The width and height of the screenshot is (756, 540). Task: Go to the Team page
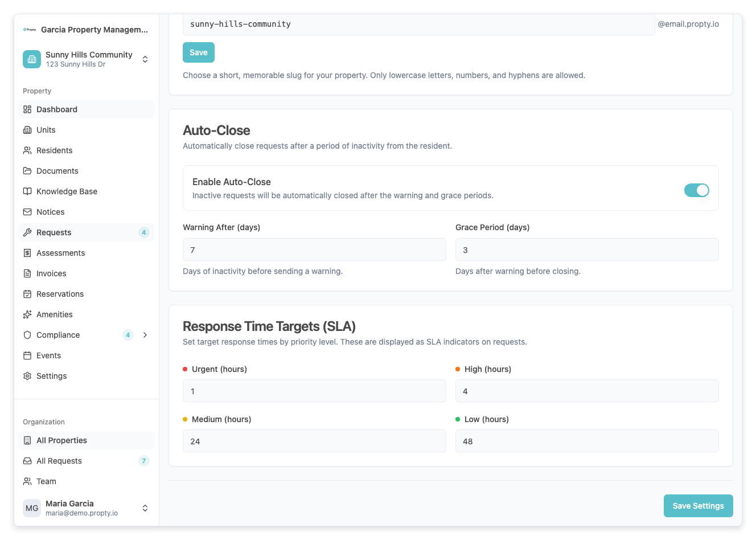tap(87, 481)
